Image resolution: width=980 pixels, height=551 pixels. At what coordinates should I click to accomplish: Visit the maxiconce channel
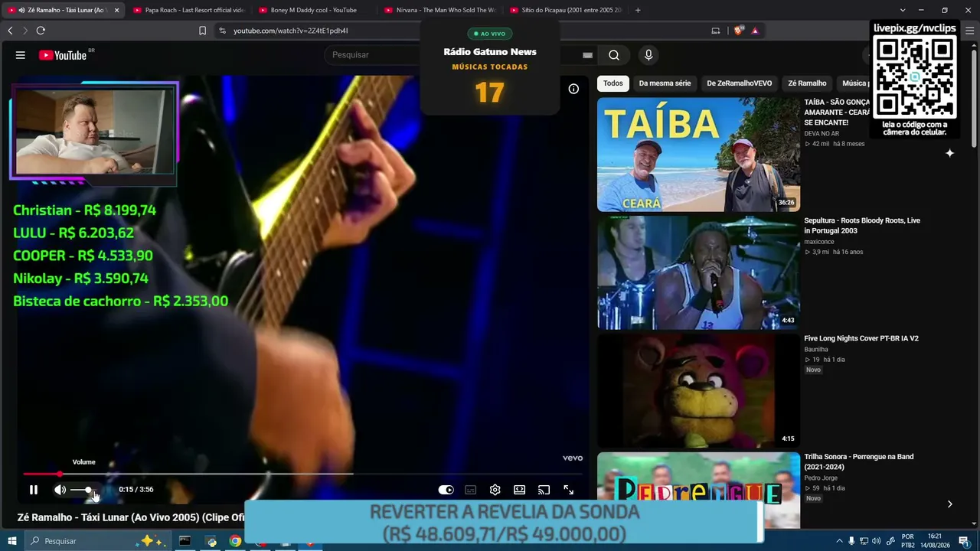point(819,242)
